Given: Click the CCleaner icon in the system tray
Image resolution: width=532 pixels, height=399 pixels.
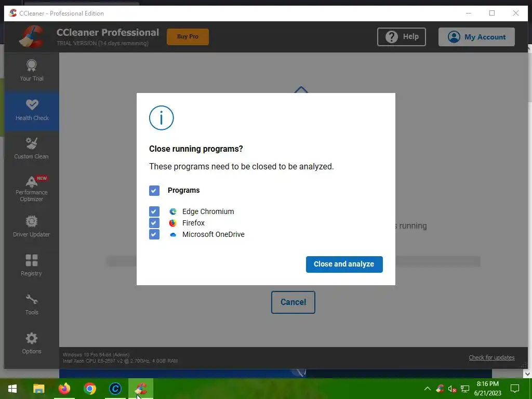Looking at the screenshot, I should (x=440, y=389).
